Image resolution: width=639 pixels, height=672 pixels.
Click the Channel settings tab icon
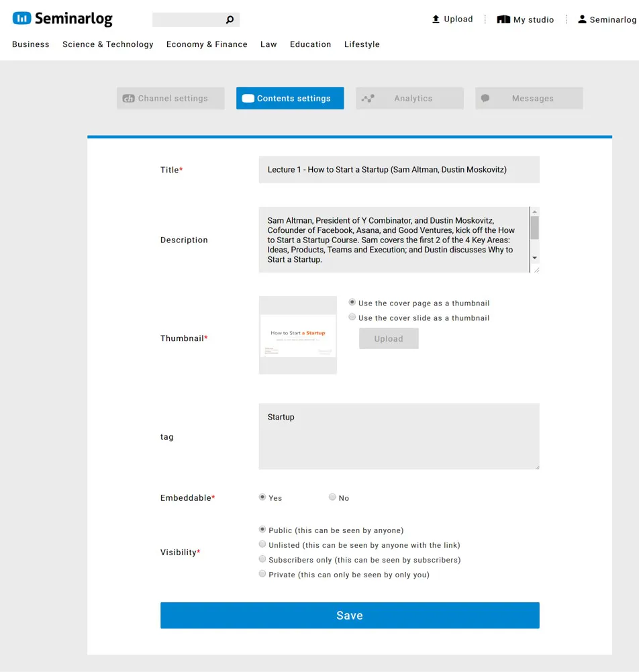click(129, 99)
